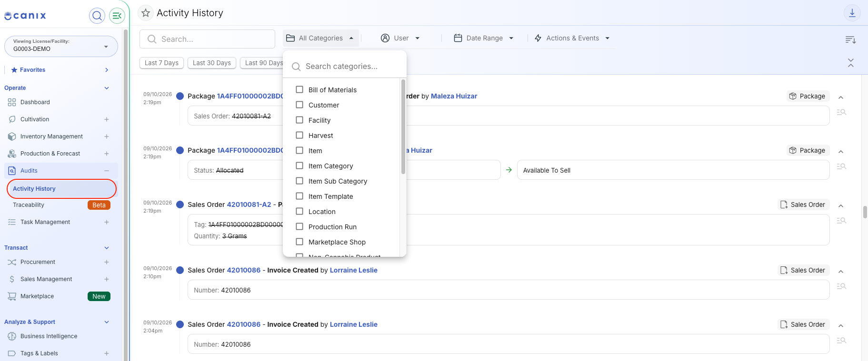
Task: Click the Dashboard grid icon
Action: (12, 102)
